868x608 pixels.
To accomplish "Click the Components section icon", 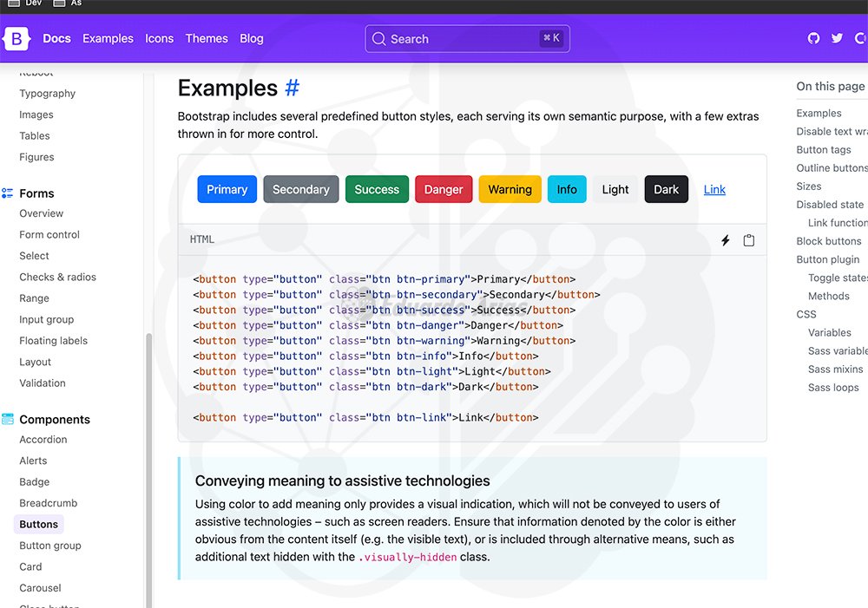I will (8, 419).
